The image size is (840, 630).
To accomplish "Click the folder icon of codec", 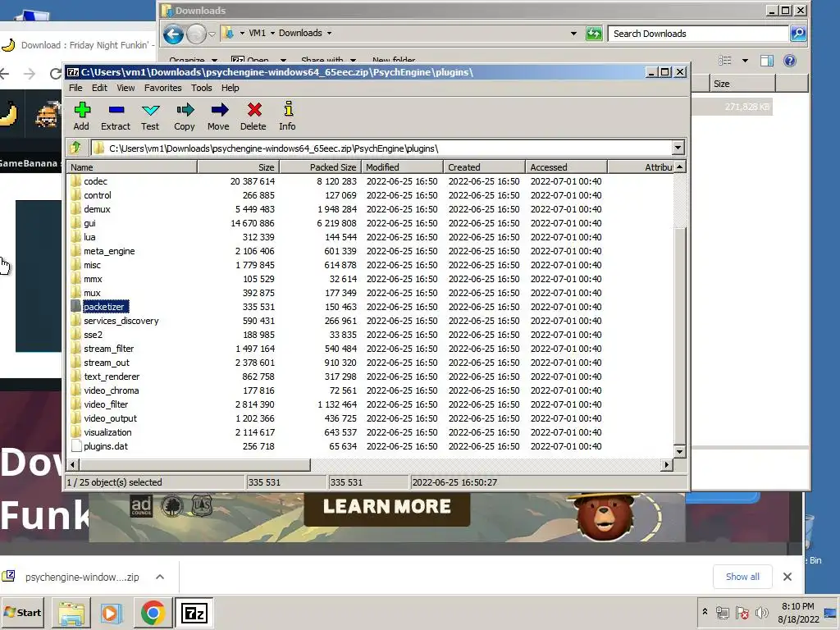I will point(75,181).
